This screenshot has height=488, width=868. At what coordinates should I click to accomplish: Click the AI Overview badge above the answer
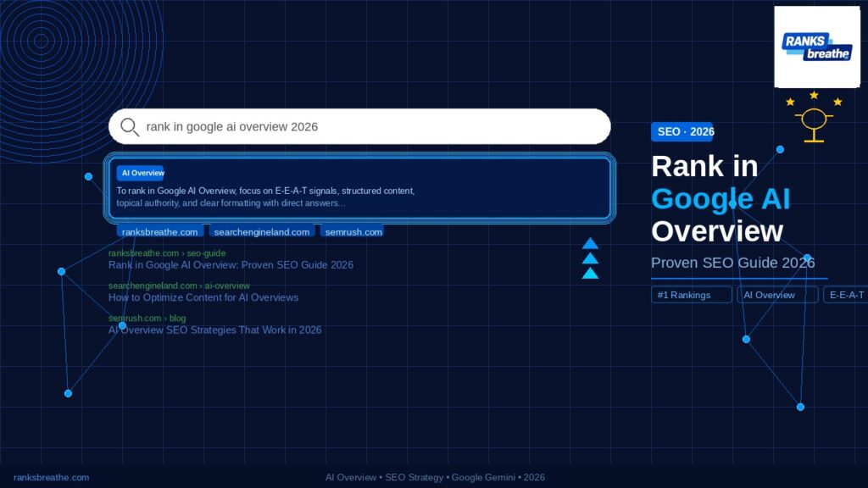click(142, 173)
